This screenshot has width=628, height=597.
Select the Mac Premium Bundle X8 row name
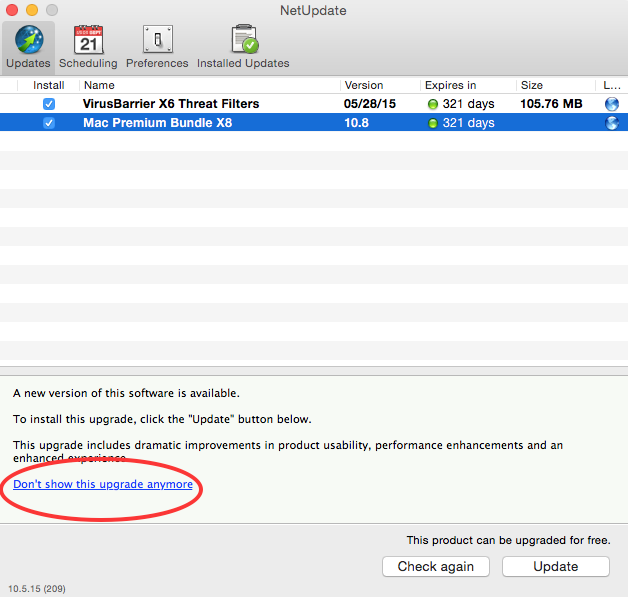click(157, 123)
